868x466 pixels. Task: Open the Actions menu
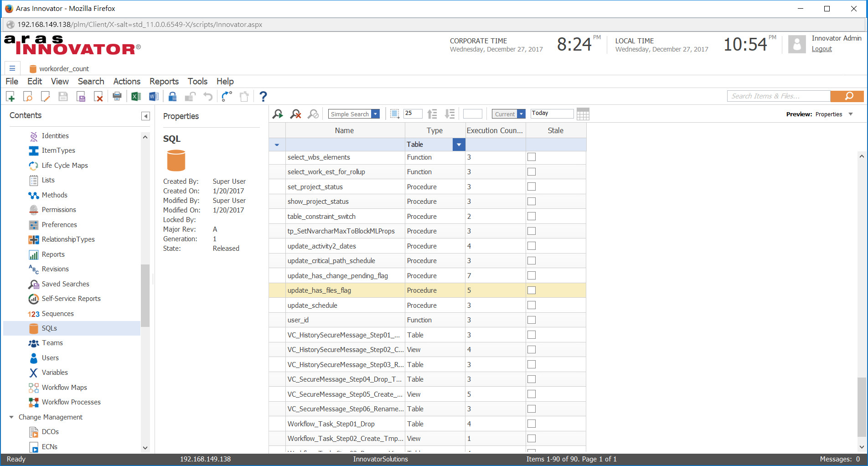click(x=127, y=81)
